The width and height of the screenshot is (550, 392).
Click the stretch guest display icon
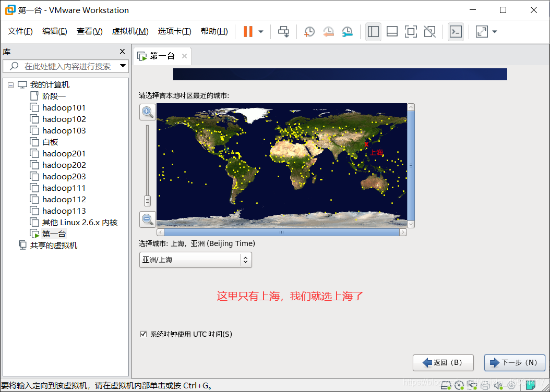[482, 31]
